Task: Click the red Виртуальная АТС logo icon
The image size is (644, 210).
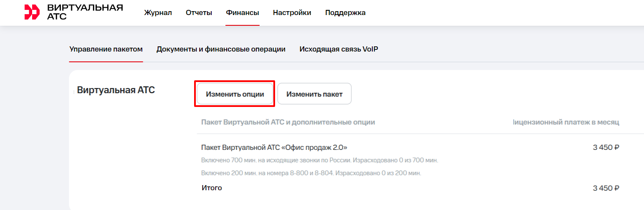Action: pos(32,12)
